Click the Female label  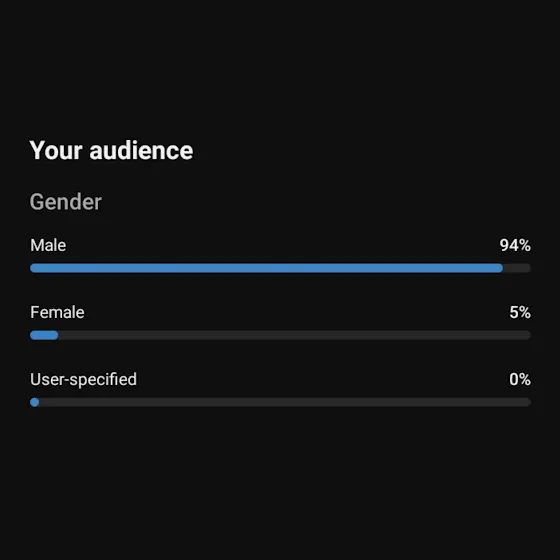tap(57, 312)
